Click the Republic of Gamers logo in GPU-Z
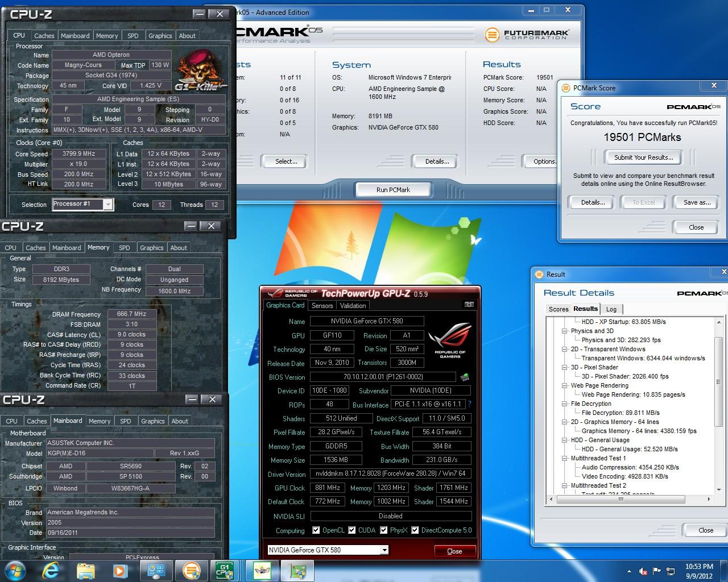The image size is (728, 582). click(449, 341)
